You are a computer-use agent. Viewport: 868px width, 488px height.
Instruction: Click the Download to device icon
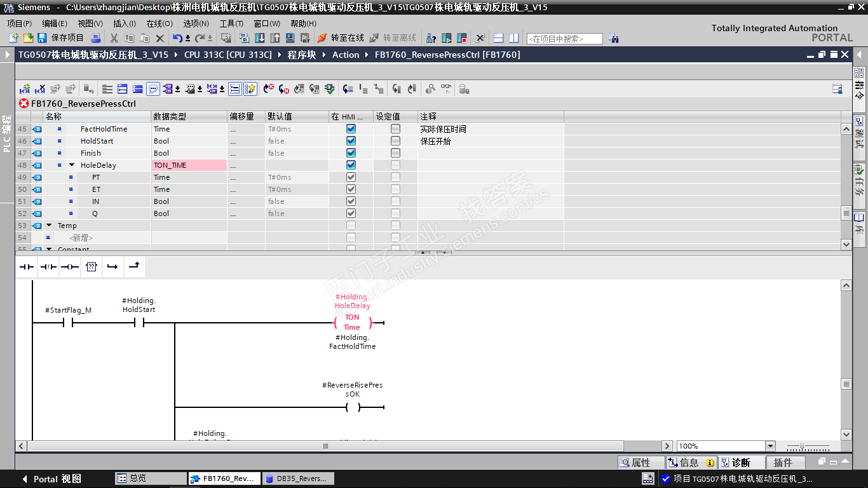pyautogui.click(x=260, y=38)
